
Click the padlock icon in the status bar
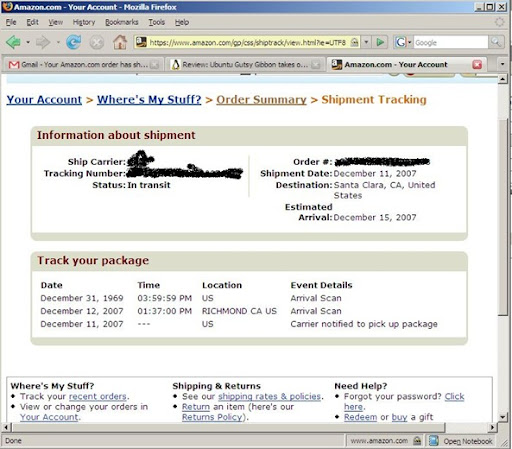tap(417, 441)
